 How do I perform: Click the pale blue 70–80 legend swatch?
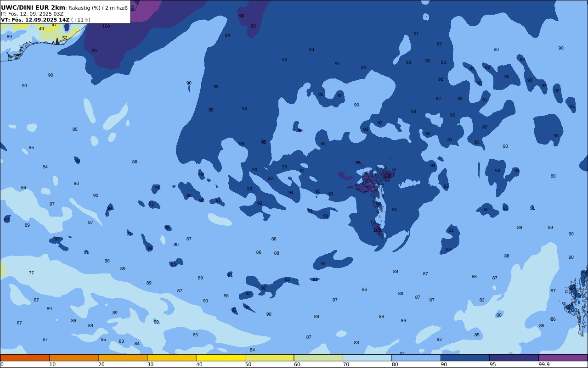[367, 357]
